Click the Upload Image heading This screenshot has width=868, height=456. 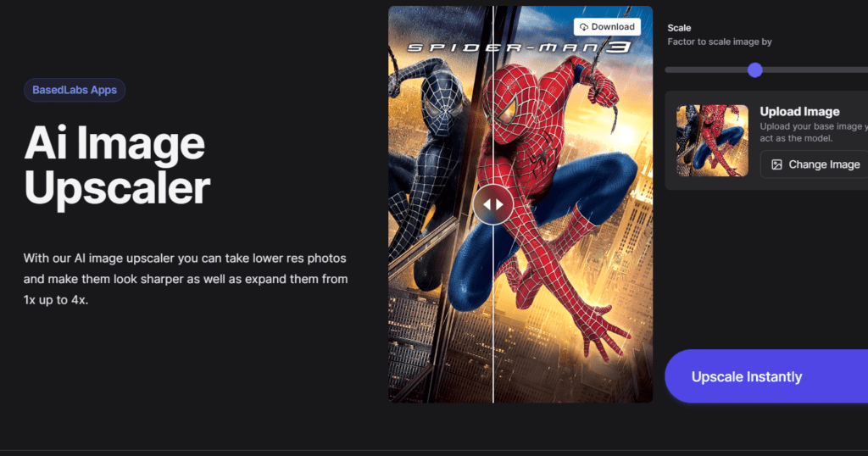799,111
